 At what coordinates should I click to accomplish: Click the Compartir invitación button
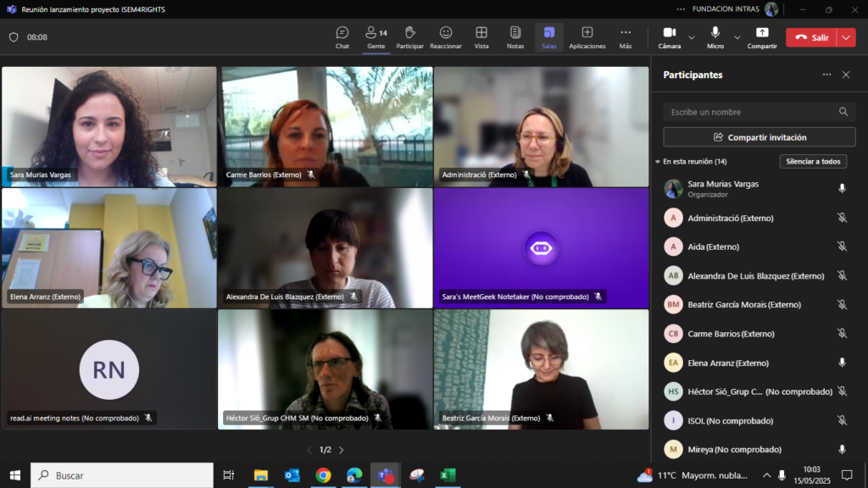click(759, 137)
